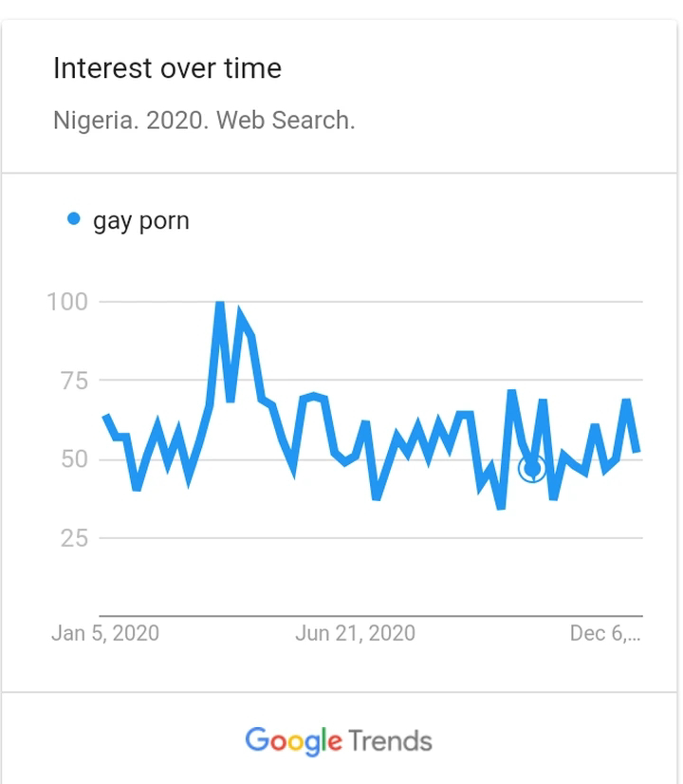Click the 50 y-axis label

pos(74,459)
